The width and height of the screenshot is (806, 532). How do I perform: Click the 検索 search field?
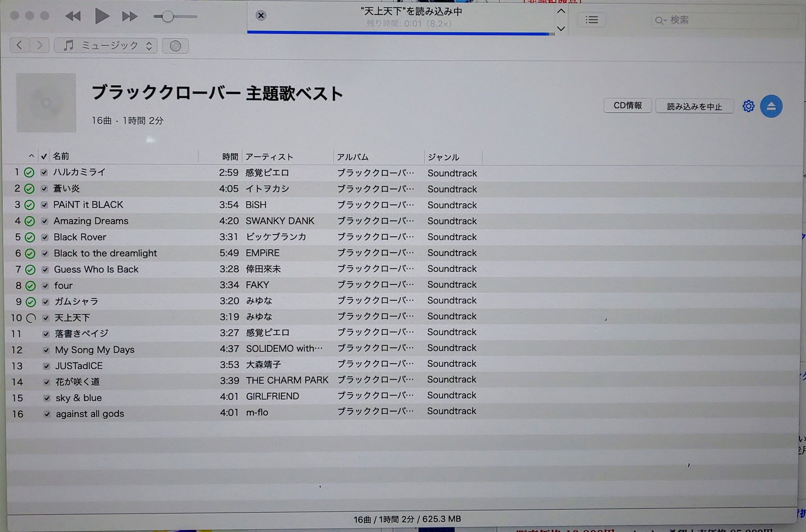coord(724,20)
